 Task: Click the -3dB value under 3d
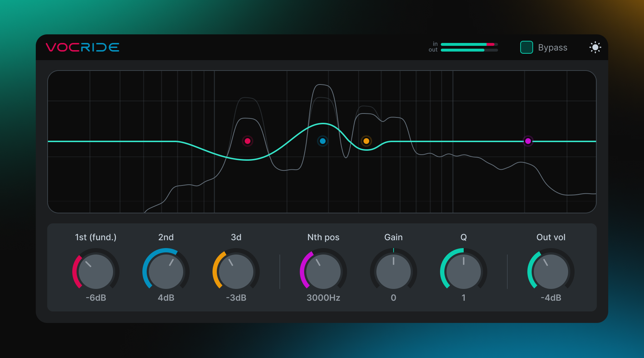tap(236, 298)
